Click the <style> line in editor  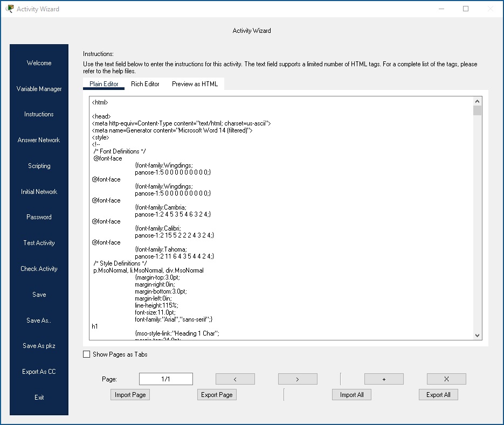[x=100, y=137]
